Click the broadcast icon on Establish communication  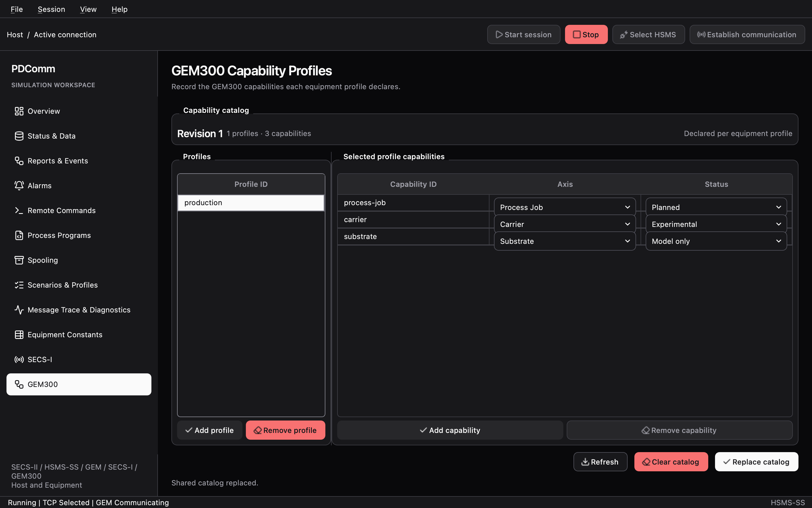point(701,35)
